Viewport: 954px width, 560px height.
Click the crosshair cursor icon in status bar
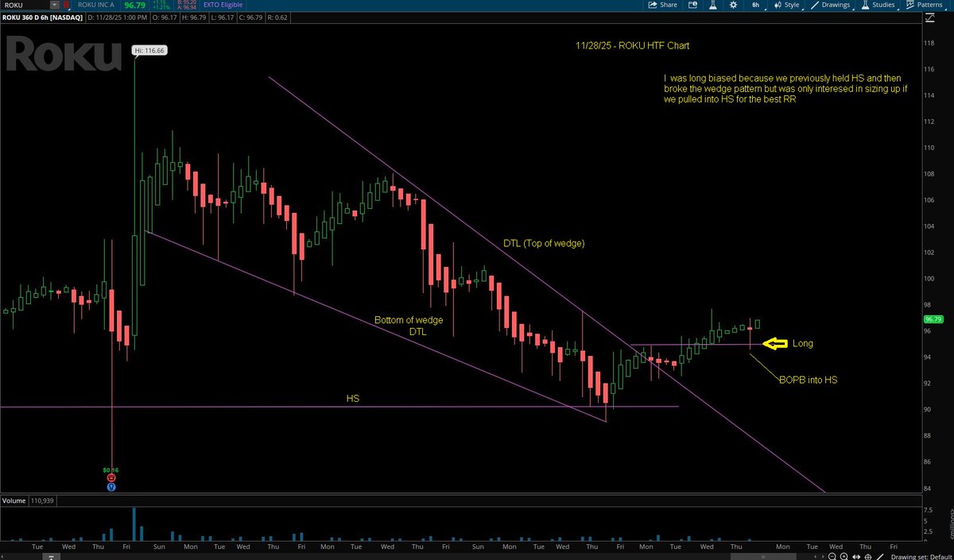[x=868, y=557]
